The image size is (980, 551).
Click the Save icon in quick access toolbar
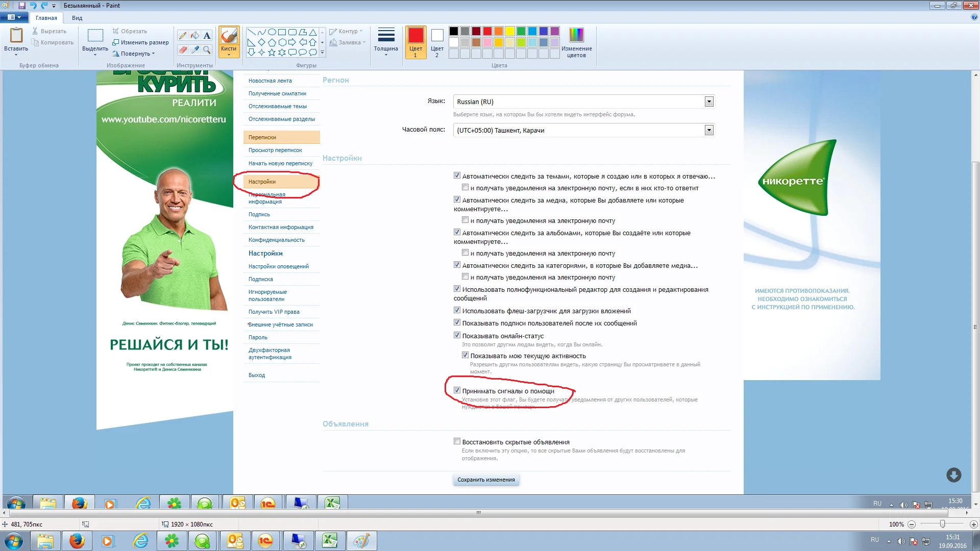point(22,6)
